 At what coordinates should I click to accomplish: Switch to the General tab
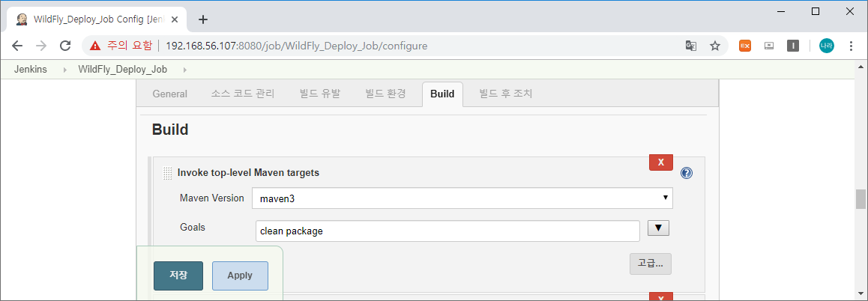pos(170,94)
